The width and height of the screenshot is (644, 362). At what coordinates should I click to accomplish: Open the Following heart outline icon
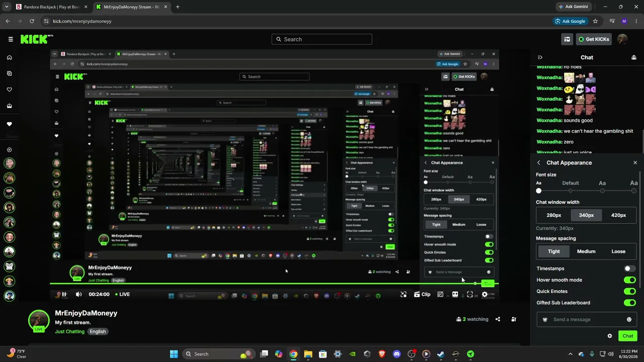click(x=9, y=89)
